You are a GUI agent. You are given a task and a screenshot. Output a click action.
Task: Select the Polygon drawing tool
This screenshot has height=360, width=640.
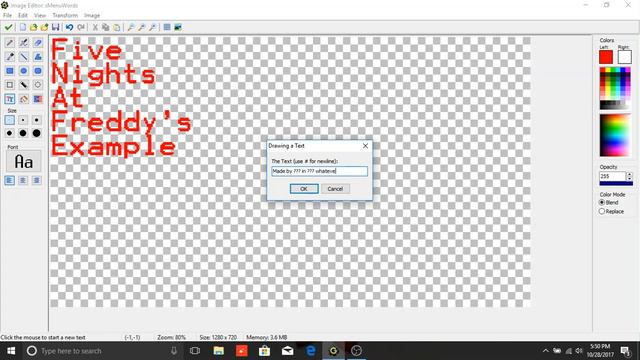pos(38,57)
